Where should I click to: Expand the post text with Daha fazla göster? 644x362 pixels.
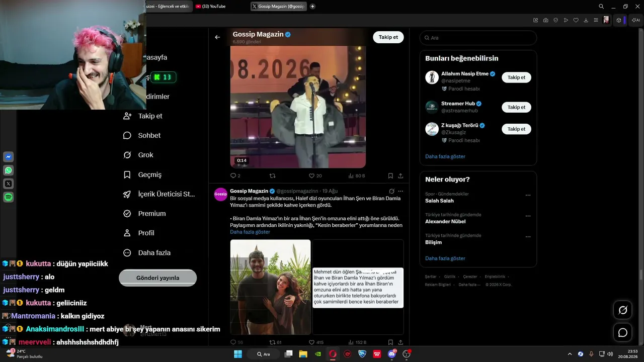(250, 232)
